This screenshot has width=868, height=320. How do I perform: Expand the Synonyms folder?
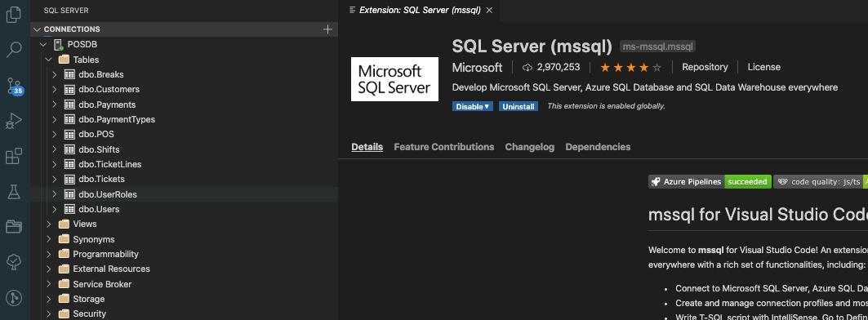pyautogui.click(x=49, y=239)
